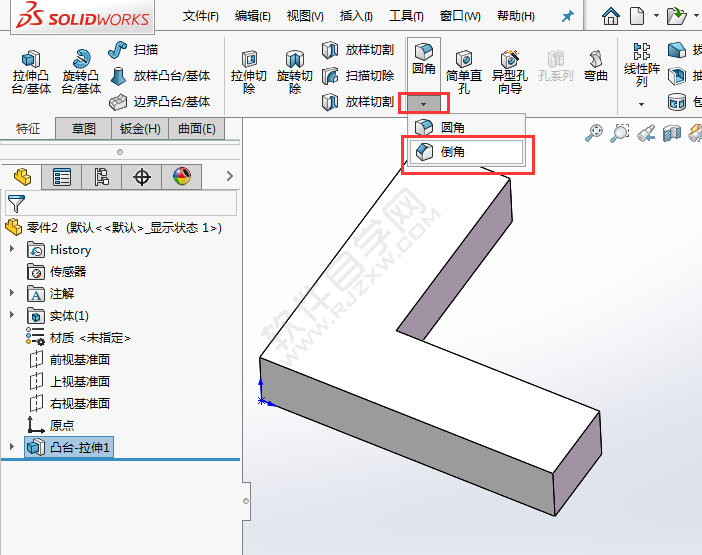Viewport: 702px width, 555px height.
Task: Open the DimXpertManager crosshair tab
Action: point(142,177)
